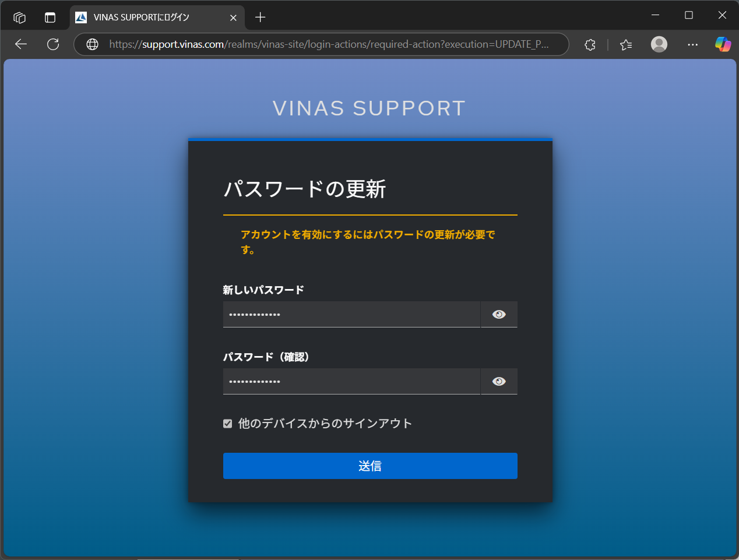Focus the パスワード（確認） input field
739x560 pixels.
pos(351,381)
